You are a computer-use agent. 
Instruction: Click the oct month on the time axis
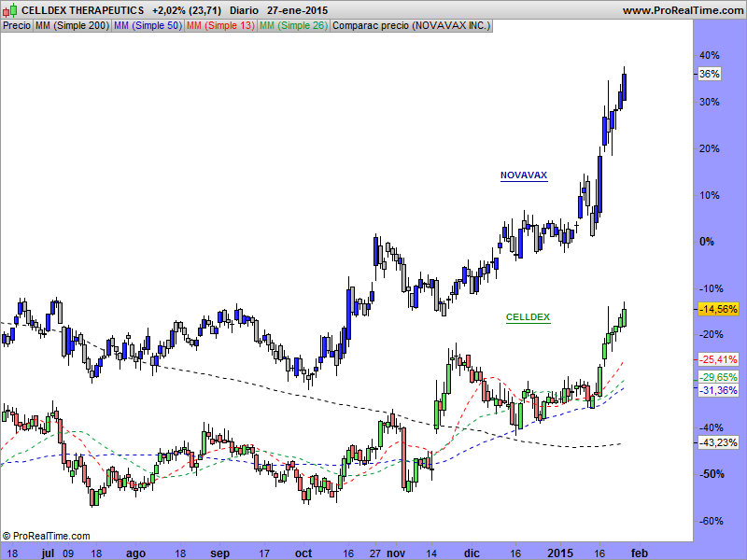(303, 553)
